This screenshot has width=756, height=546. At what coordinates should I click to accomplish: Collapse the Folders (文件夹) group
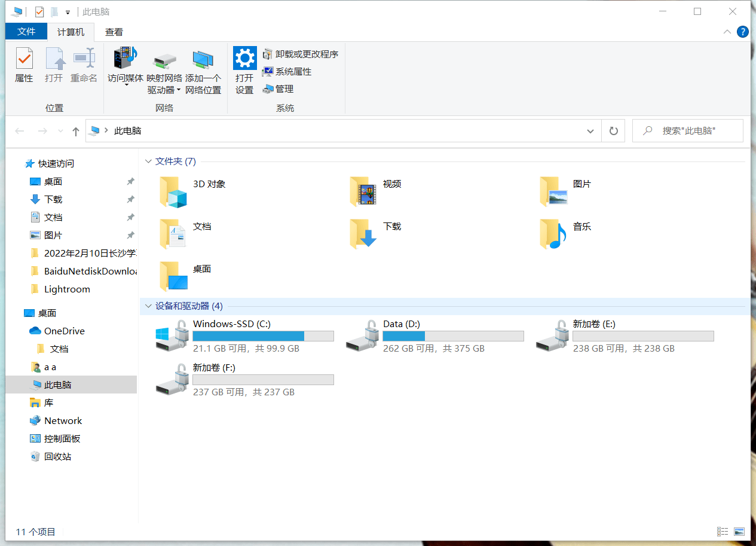click(x=148, y=161)
